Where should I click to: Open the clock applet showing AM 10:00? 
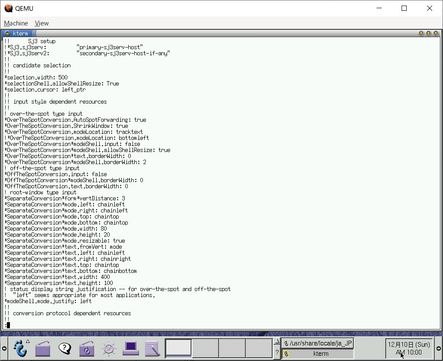coord(409,348)
